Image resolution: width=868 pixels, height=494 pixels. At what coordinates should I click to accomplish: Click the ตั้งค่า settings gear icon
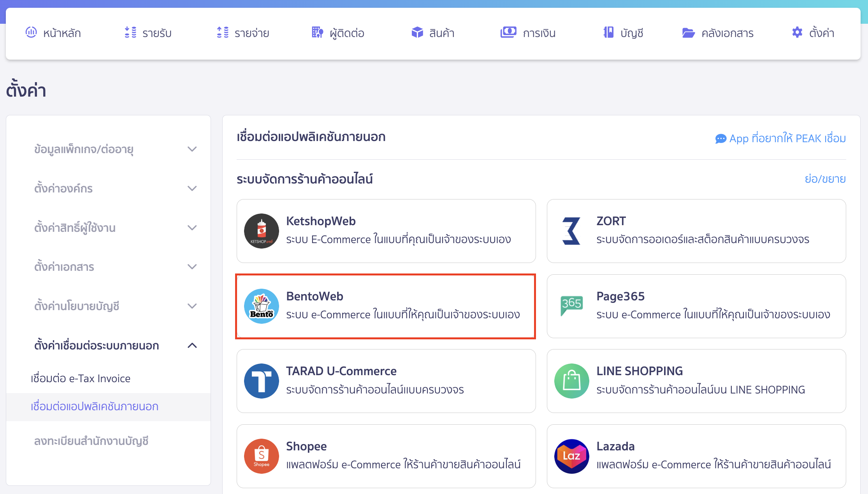point(797,33)
